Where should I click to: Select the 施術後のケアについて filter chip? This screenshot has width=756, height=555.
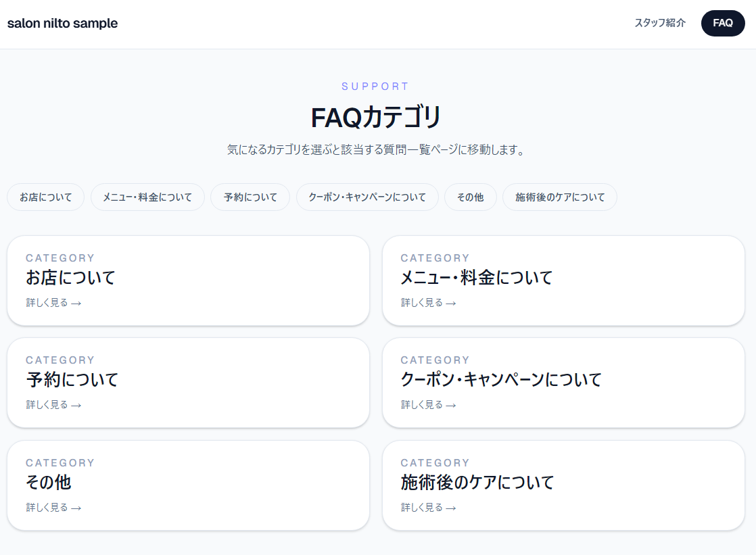coord(559,197)
